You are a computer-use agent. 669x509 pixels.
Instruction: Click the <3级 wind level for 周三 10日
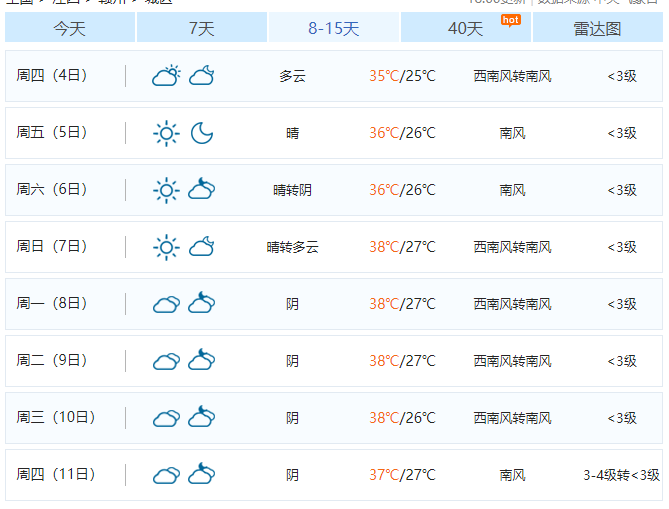point(622,419)
